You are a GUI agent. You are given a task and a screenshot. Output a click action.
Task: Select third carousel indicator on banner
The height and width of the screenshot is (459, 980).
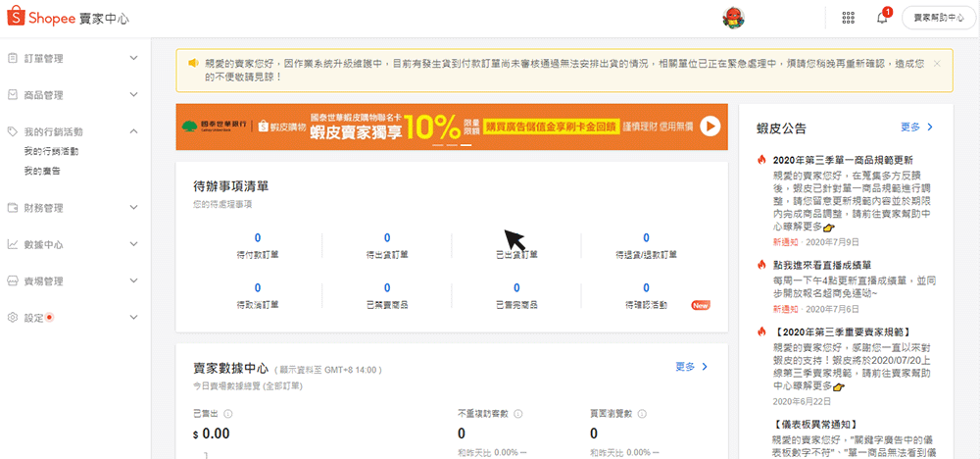click(x=466, y=144)
